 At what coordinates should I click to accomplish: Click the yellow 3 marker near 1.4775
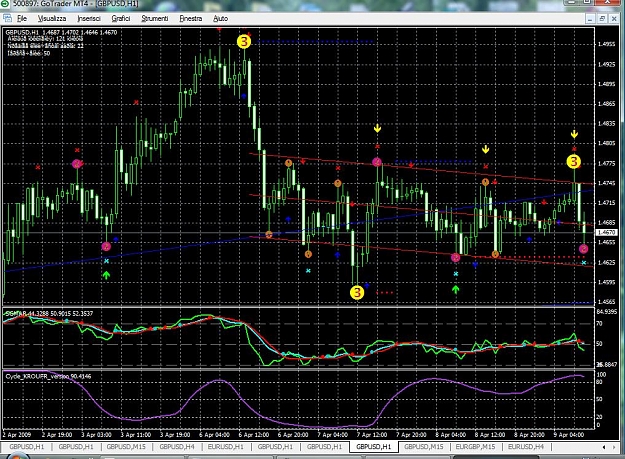point(574,161)
